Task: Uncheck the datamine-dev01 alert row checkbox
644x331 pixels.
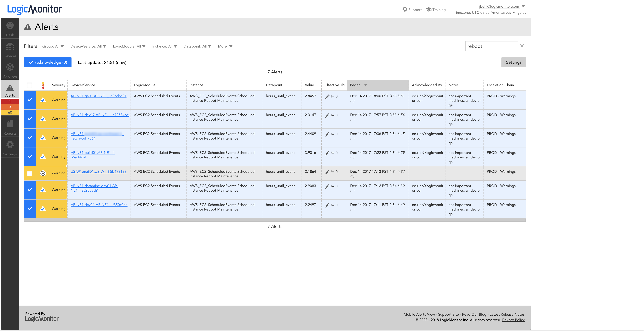Action: click(x=30, y=190)
